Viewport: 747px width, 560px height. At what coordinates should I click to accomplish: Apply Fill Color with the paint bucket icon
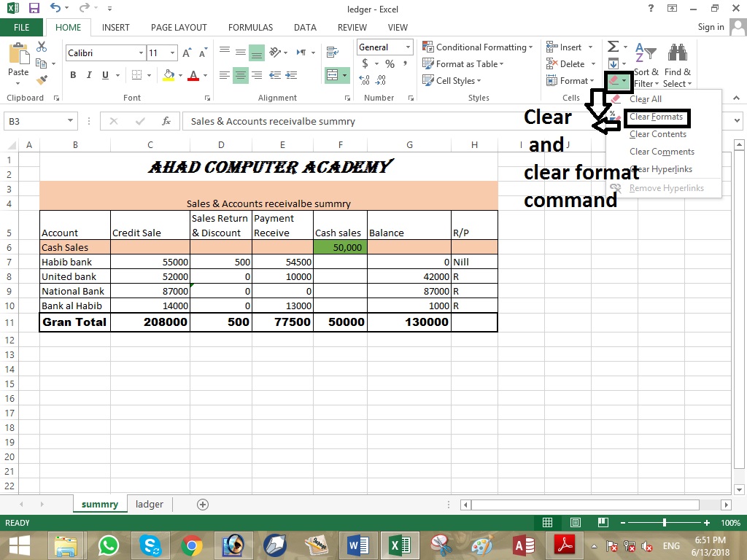(x=167, y=74)
